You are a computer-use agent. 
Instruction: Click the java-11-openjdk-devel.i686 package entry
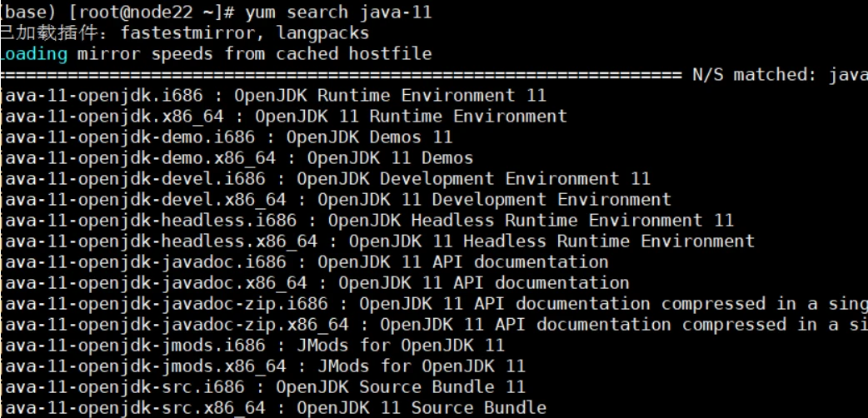132,179
